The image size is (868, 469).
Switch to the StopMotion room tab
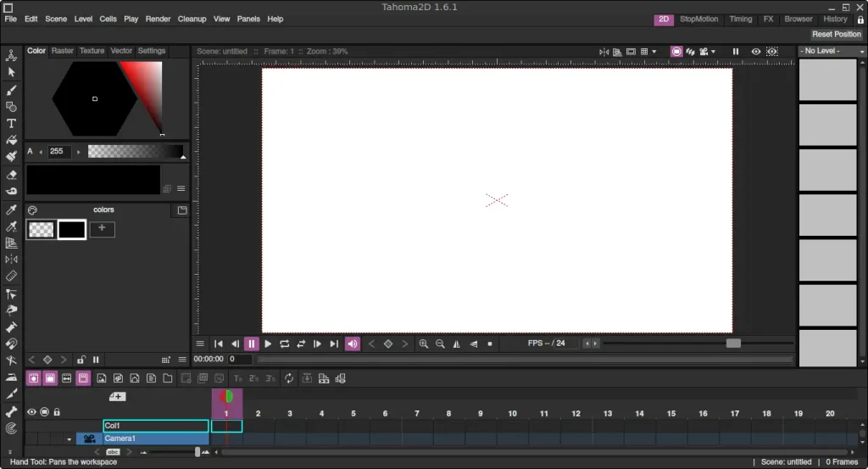(x=698, y=19)
